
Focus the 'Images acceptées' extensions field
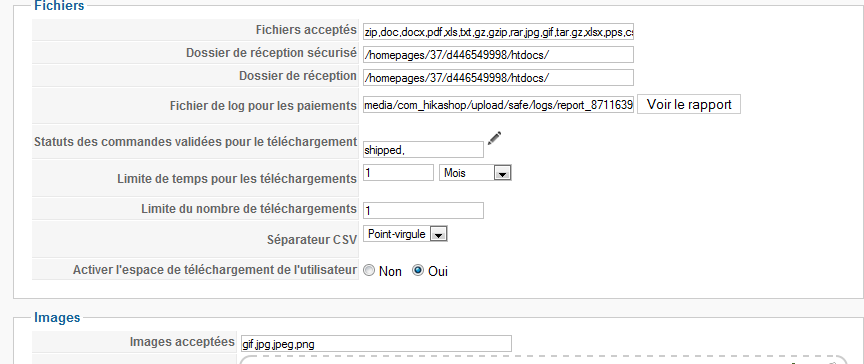click(x=376, y=344)
